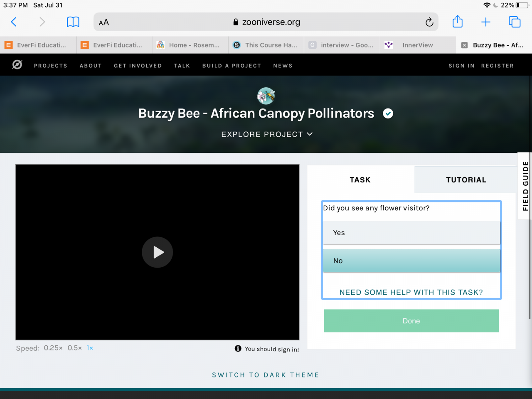Tap Wi-Fi icon in status bar

(487, 5)
